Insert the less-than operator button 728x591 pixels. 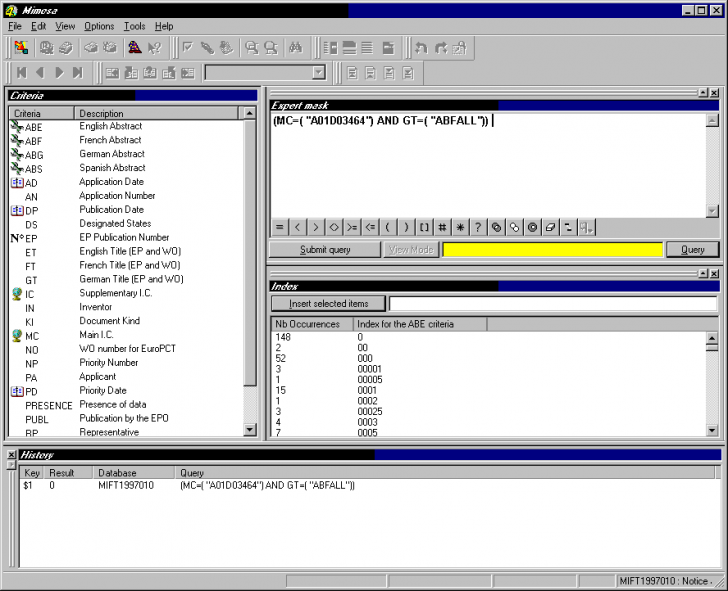point(298,227)
